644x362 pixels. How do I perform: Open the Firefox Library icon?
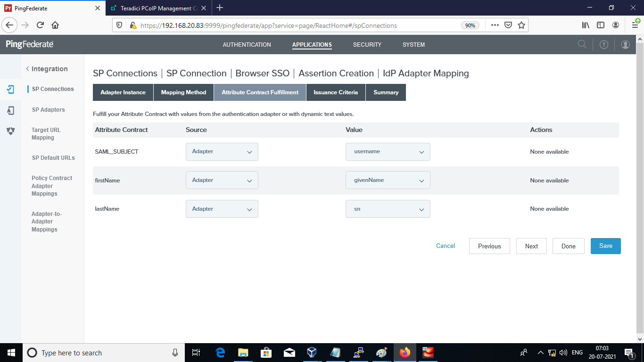[586, 25]
